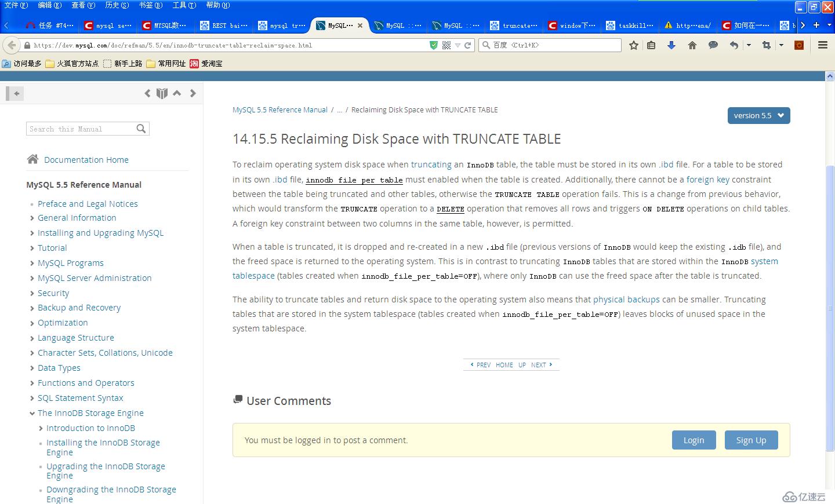
Task: Open the 帮助 menu
Action: 217,5
